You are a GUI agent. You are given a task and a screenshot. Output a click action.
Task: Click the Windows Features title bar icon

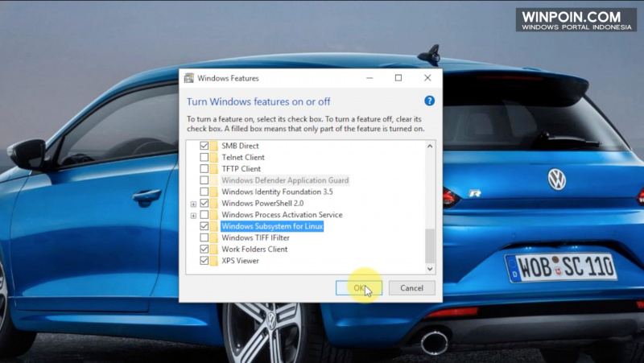pyautogui.click(x=189, y=78)
